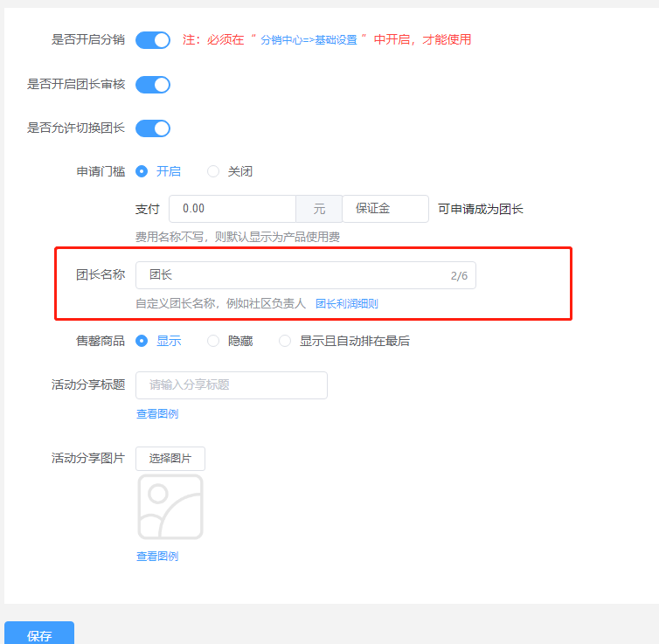
Task: Click the 保存 button
Action: 39,634
